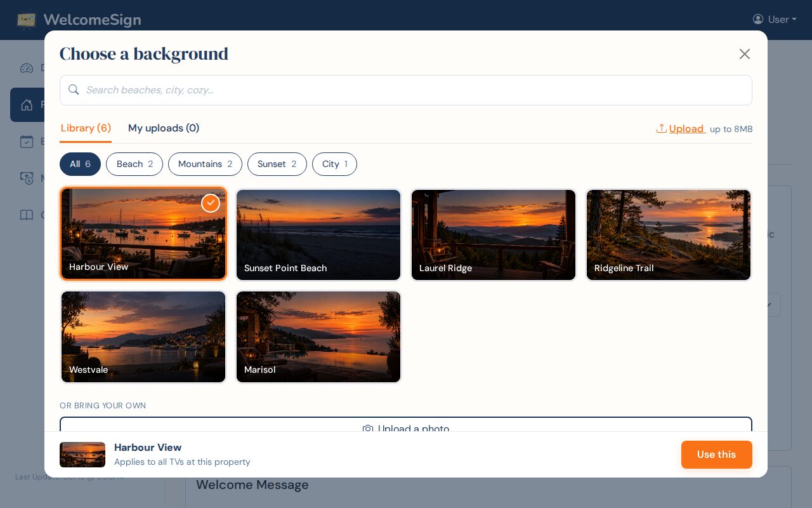
Task: Select the Harbour View background in the grid
Action: [143, 234]
